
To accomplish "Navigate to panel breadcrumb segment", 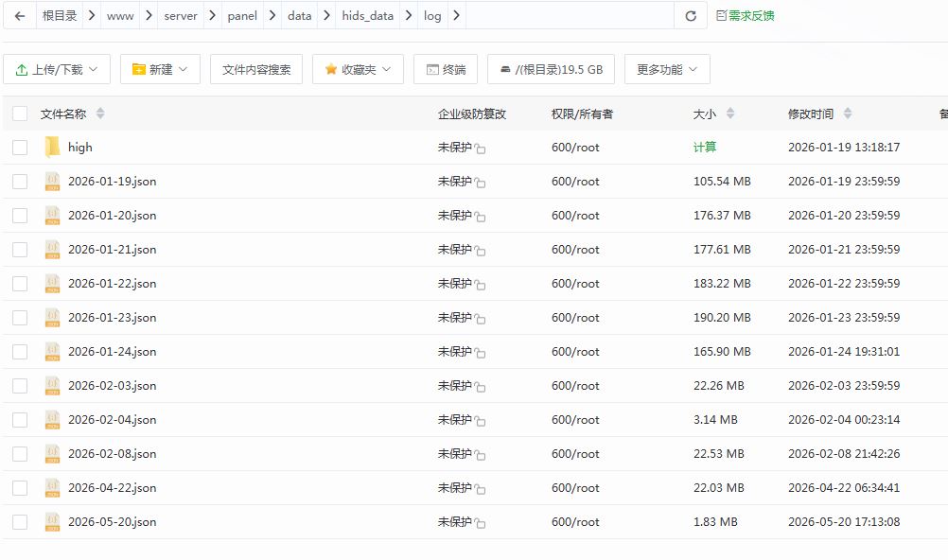I will click(242, 16).
